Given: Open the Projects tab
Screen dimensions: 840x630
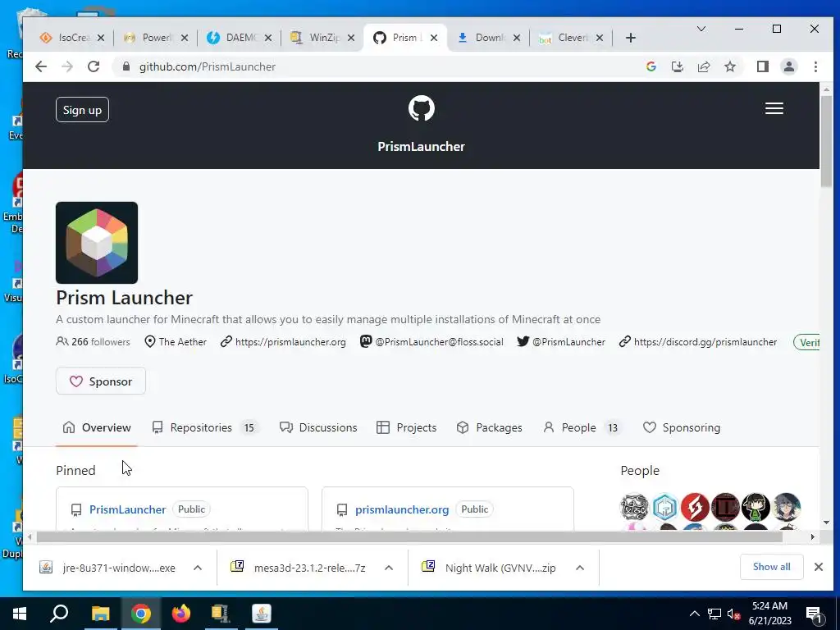Looking at the screenshot, I should pos(407,427).
